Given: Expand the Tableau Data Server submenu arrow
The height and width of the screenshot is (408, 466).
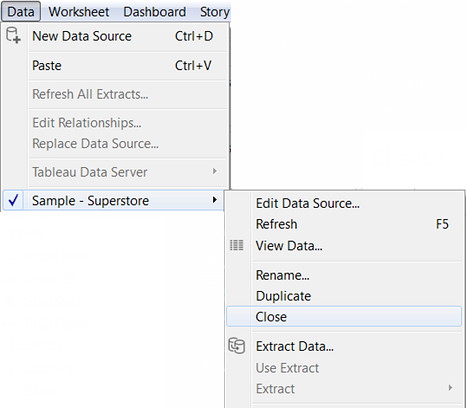Looking at the screenshot, I should point(215,171).
